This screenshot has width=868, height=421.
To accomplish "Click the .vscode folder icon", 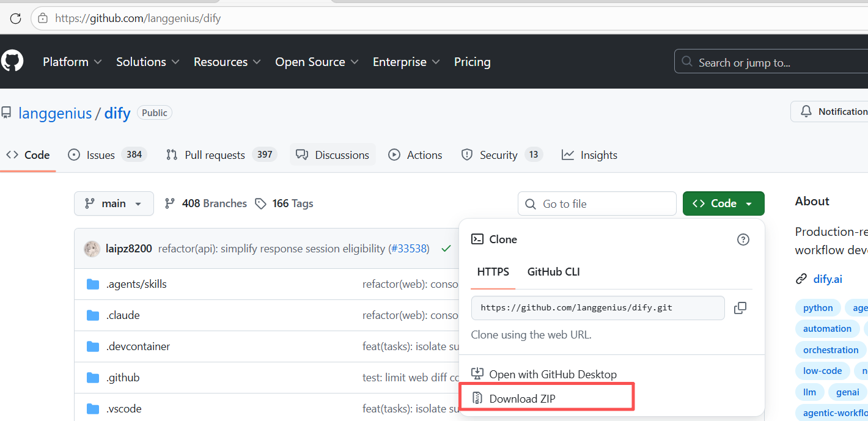I will (x=93, y=409).
